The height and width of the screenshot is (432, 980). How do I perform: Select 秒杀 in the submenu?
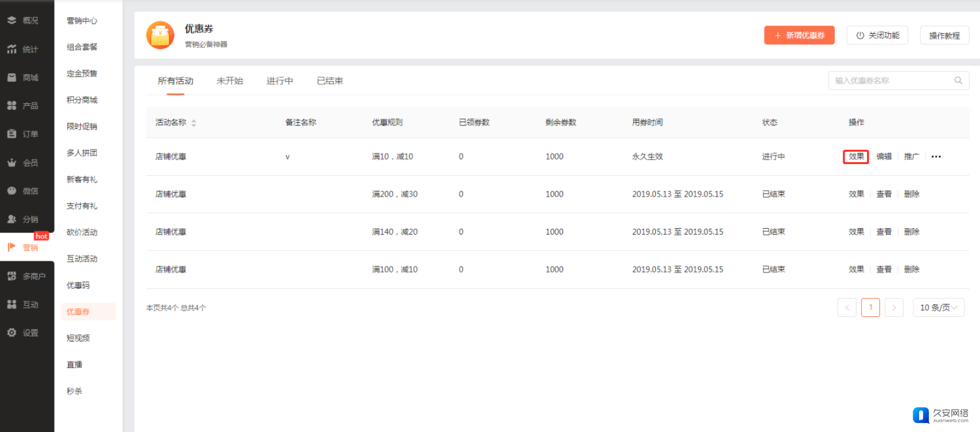pos(74,391)
